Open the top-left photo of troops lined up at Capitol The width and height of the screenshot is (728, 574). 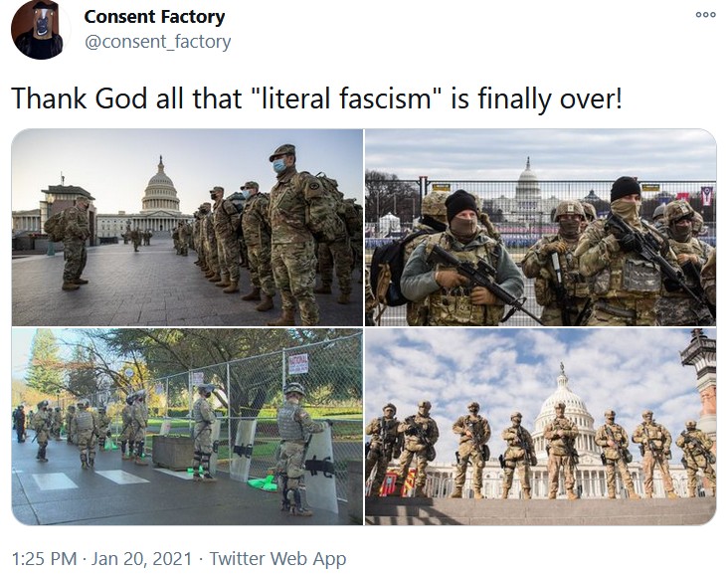pos(187,227)
